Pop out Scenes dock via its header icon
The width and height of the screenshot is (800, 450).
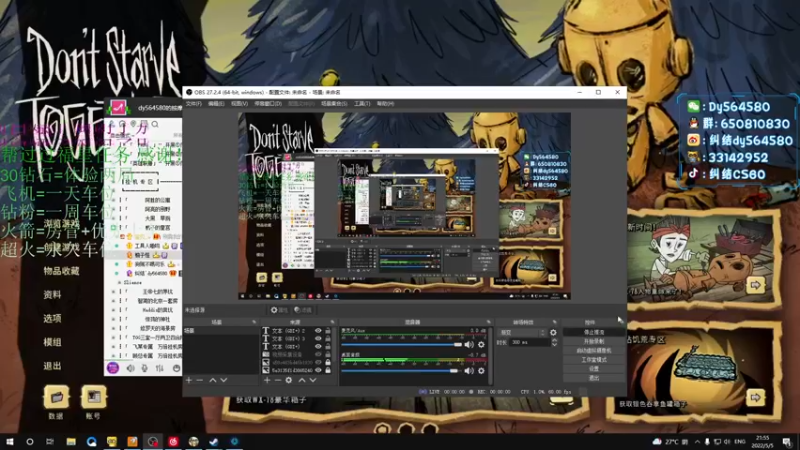point(254,322)
